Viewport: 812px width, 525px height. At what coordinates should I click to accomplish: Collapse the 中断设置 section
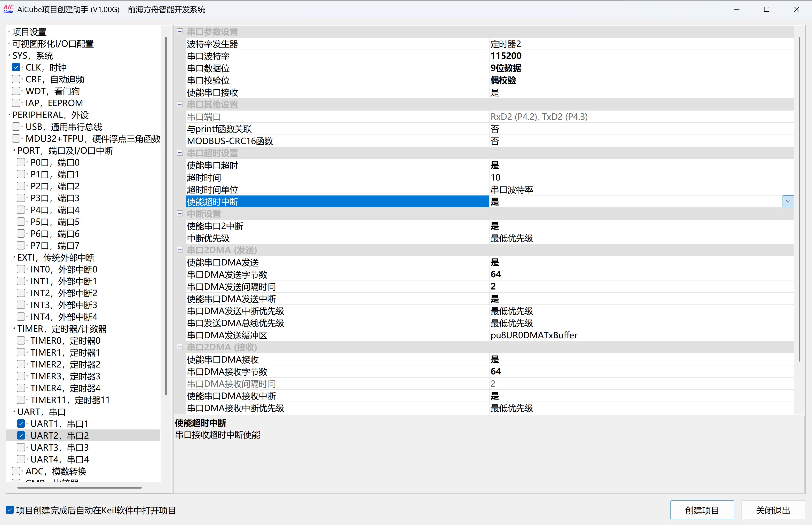point(180,214)
